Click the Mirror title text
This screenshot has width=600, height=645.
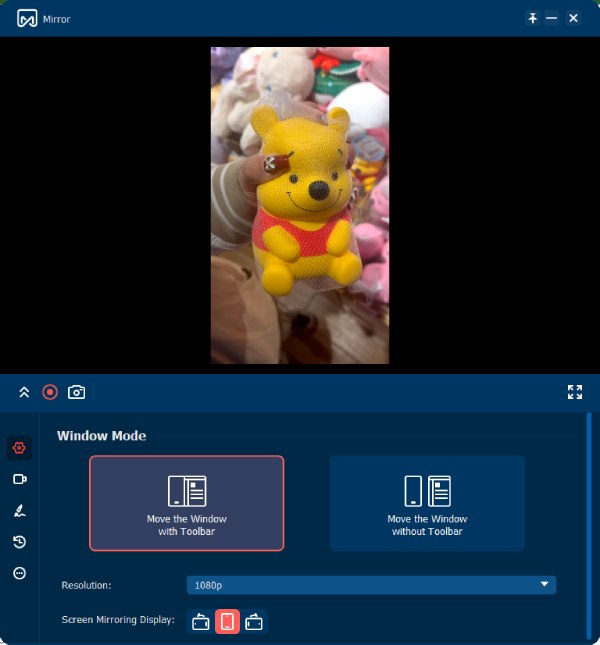point(56,19)
